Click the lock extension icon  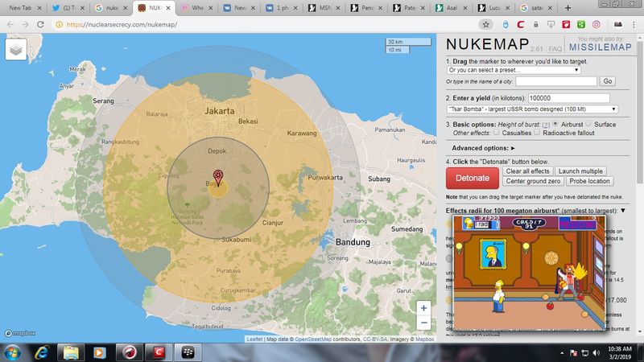(x=536, y=25)
